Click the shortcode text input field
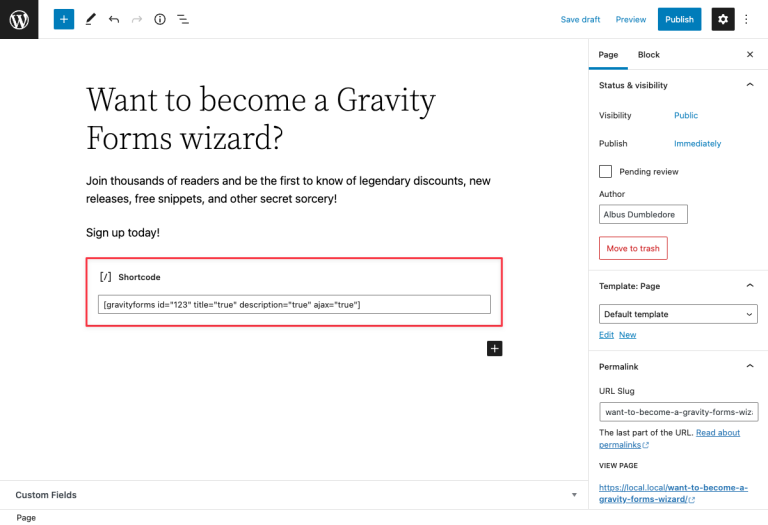 tap(294, 304)
